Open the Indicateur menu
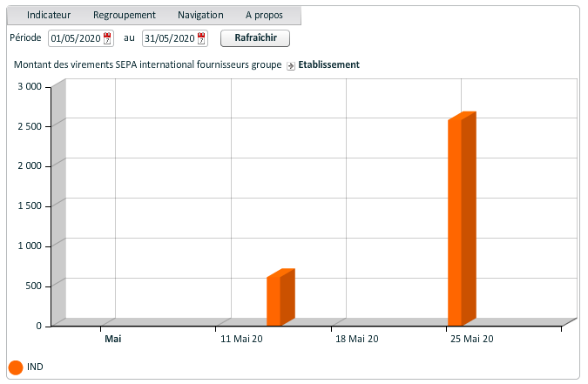Image resolution: width=588 pixels, height=384 pixels. click(49, 15)
